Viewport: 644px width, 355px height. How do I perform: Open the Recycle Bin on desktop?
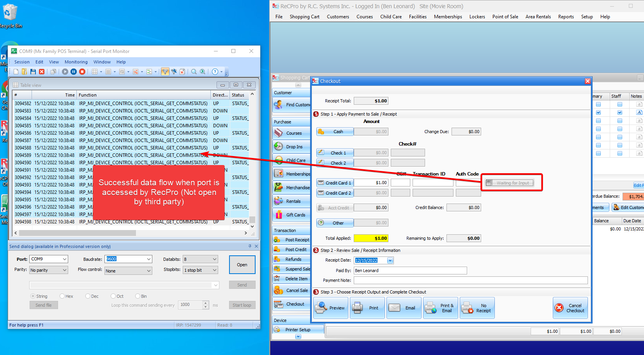pos(10,16)
